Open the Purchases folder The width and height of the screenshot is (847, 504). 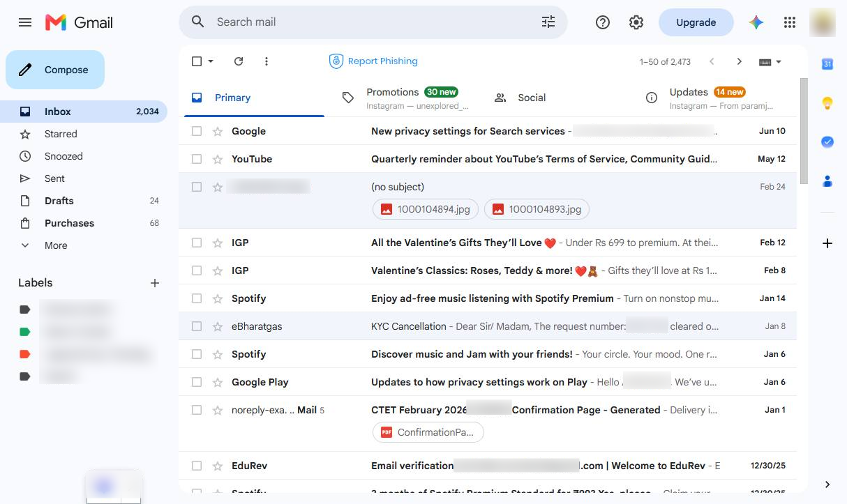(x=84, y=223)
